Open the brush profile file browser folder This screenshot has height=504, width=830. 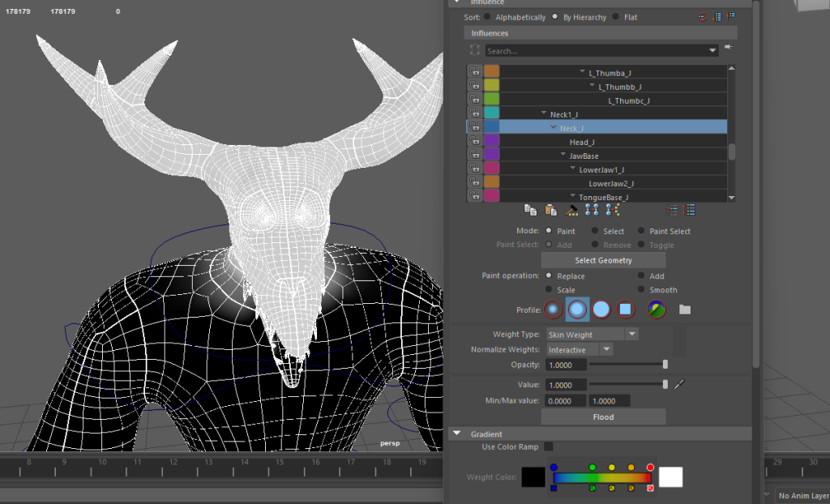pos(685,310)
